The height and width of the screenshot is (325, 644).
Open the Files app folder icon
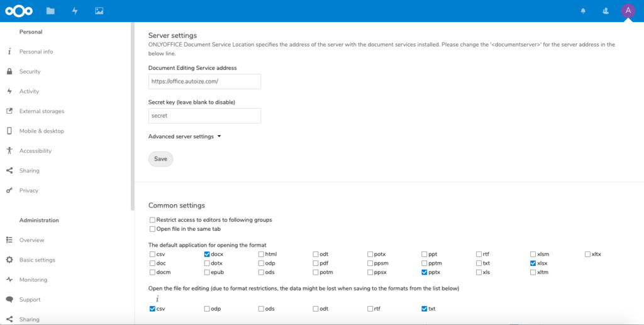tap(50, 11)
